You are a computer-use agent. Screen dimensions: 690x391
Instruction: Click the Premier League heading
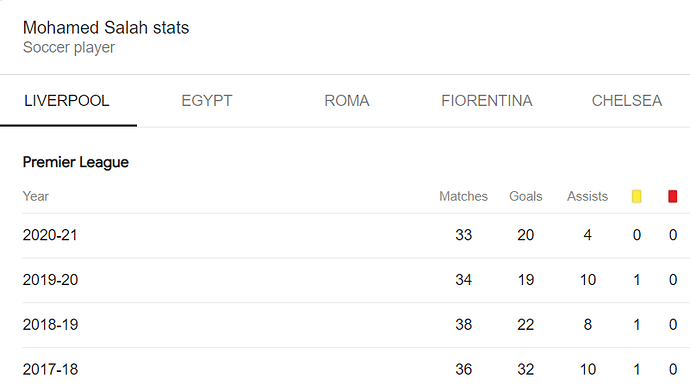click(76, 162)
